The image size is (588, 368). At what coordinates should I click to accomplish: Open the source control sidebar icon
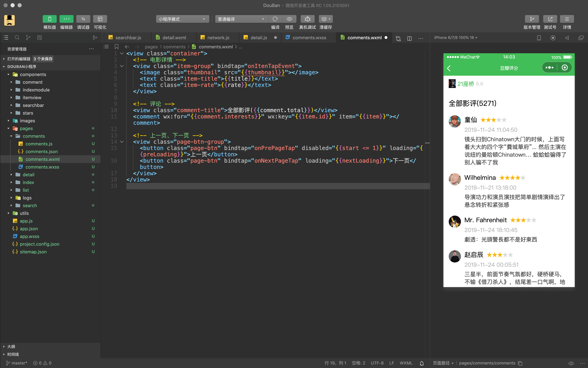point(28,38)
